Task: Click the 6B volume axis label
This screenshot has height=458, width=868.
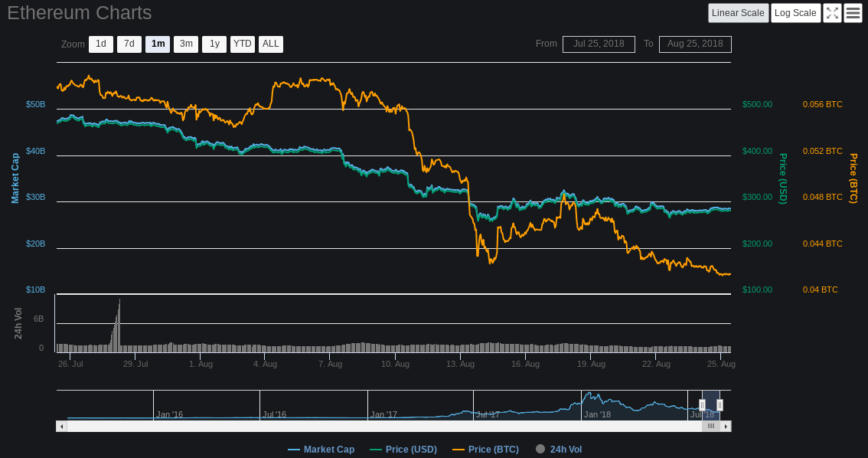Action: [39, 319]
